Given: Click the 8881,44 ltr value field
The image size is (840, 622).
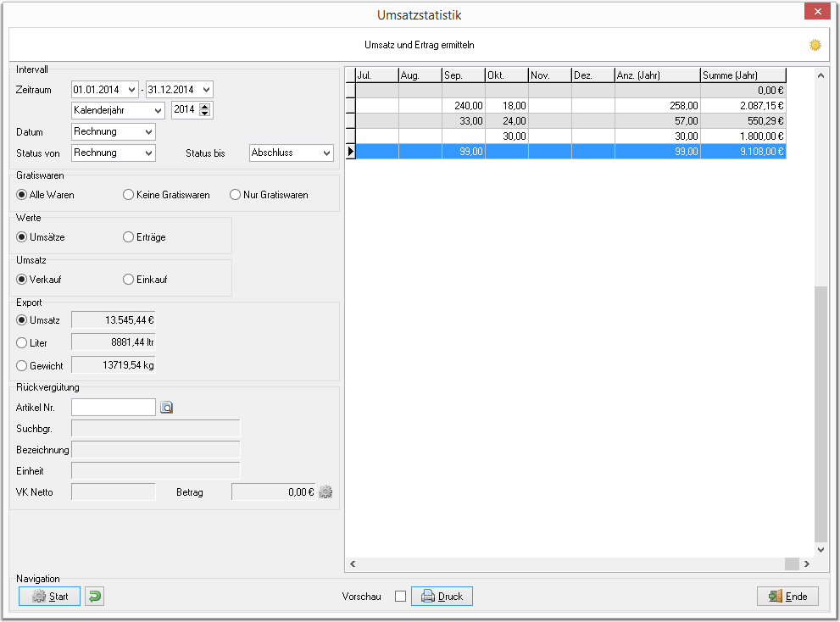Looking at the screenshot, I should pos(113,342).
